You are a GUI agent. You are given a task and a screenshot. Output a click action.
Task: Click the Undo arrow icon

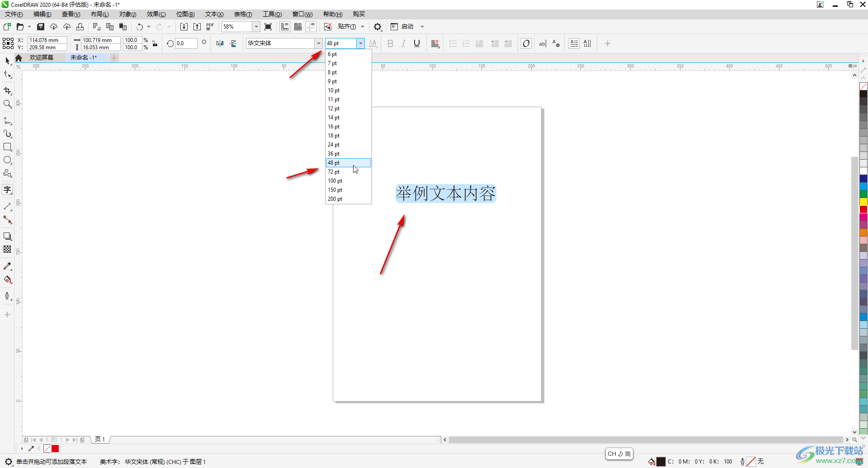[x=140, y=27]
